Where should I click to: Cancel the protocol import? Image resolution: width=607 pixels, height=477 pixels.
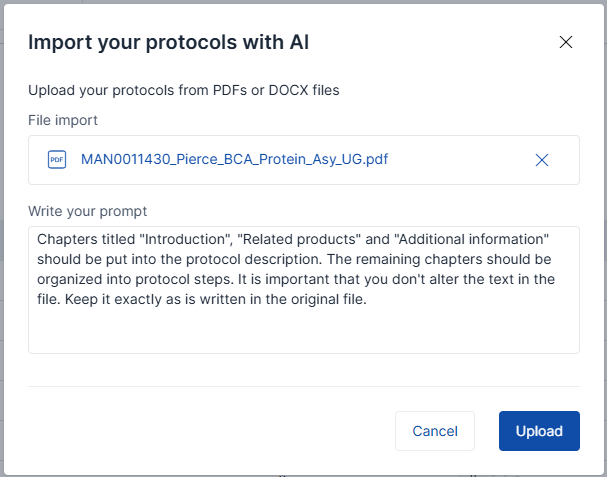coord(435,431)
